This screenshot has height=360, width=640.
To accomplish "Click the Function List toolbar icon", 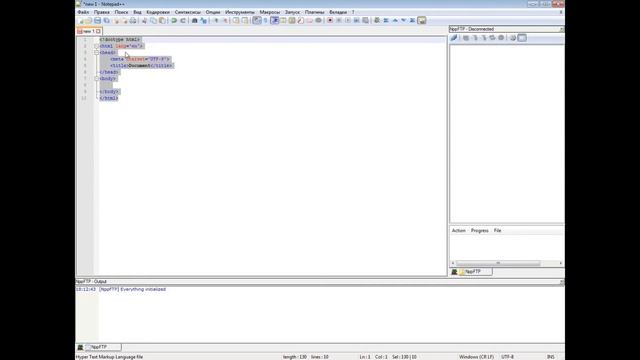I will click(301, 20).
